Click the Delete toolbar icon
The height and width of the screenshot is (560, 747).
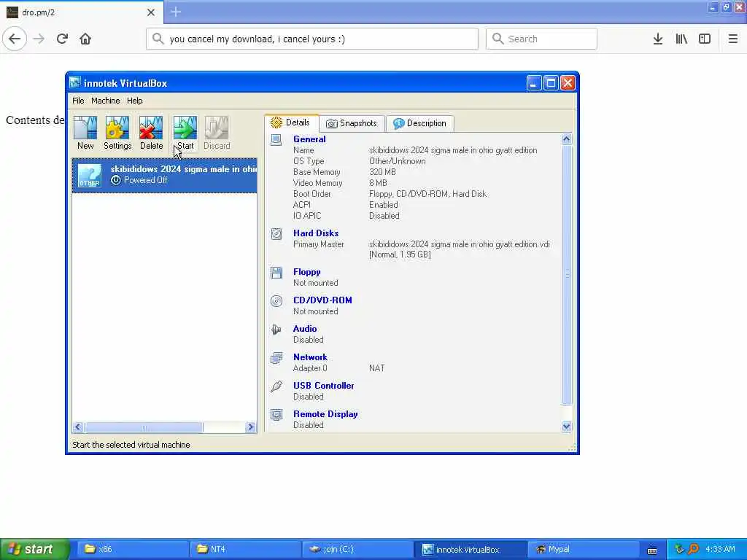pos(151,133)
